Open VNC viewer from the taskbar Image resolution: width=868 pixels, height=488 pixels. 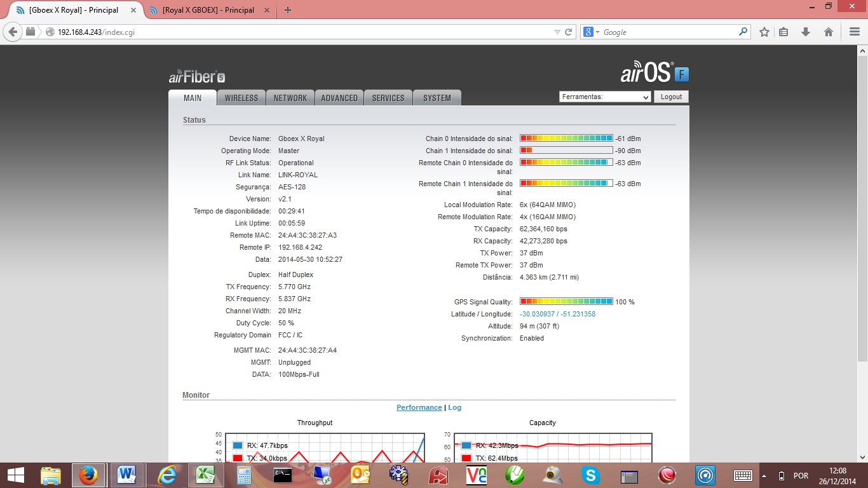click(477, 475)
